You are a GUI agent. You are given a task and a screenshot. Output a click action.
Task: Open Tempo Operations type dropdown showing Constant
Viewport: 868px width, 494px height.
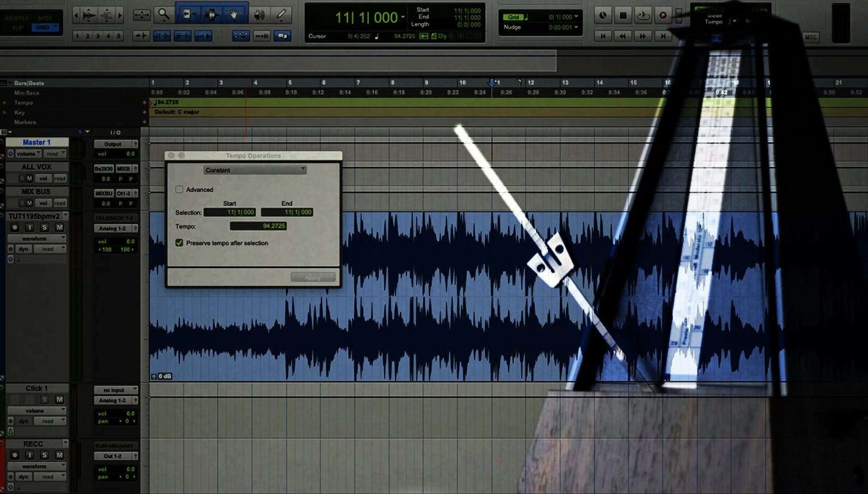pos(255,170)
